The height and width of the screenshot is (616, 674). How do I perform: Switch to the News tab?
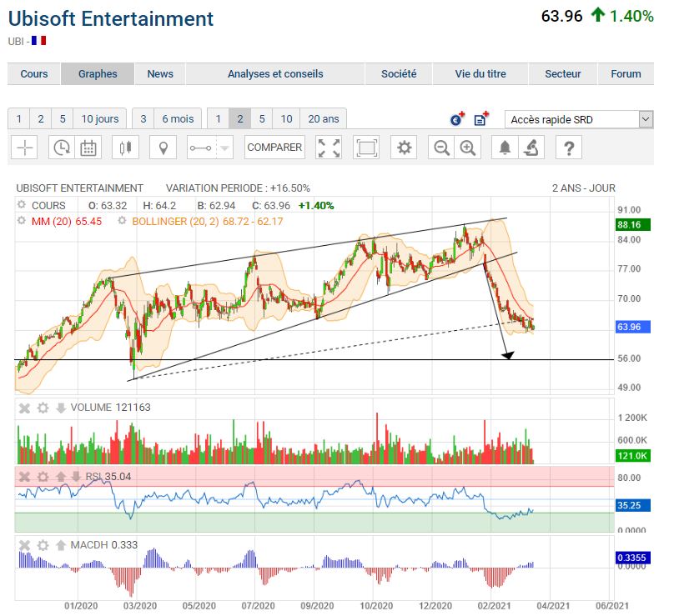[160, 74]
